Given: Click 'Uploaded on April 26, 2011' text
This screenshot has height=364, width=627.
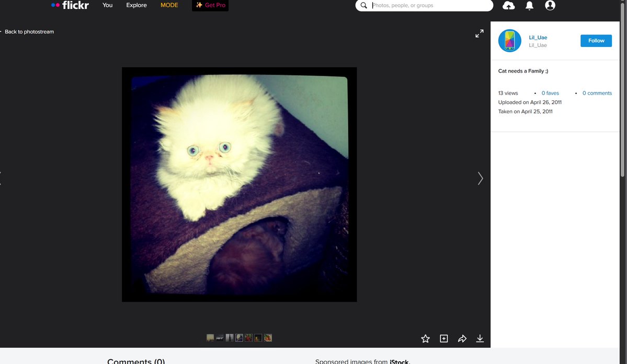Looking at the screenshot, I should 530,102.
